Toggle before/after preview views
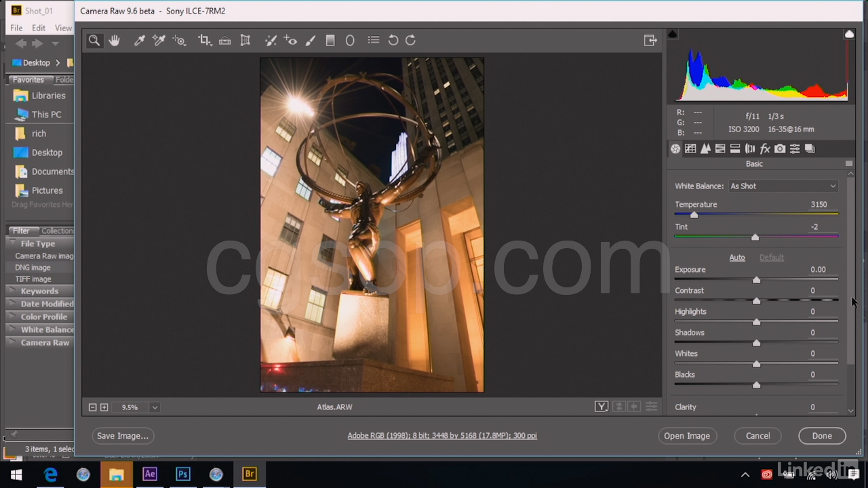868x488 pixels. 601,407
